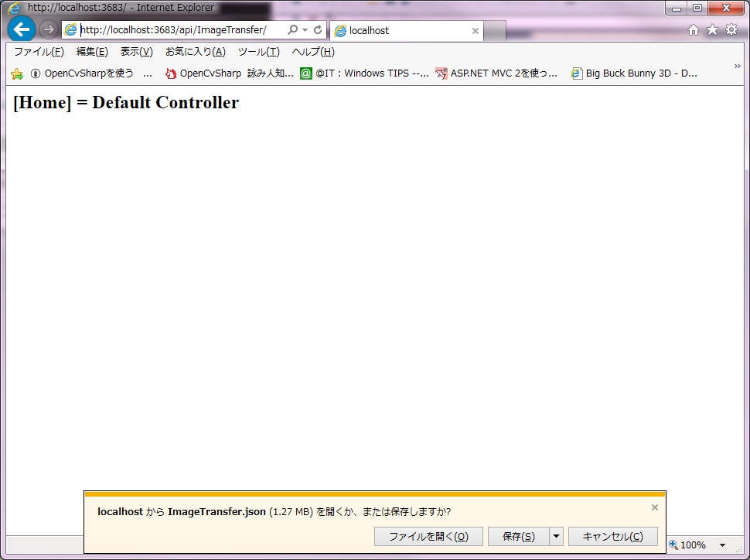Click the refresh icon in address bar
Screen dimensions: 750x560
[x=318, y=29]
